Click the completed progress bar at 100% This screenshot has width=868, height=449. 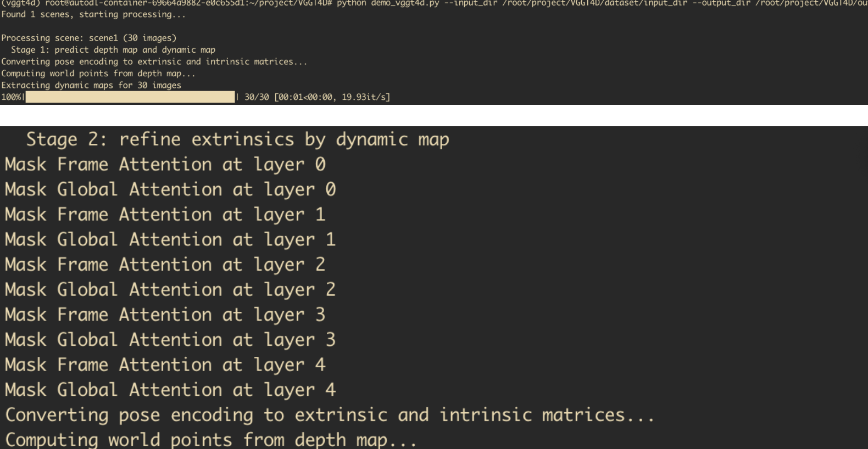coord(130,97)
